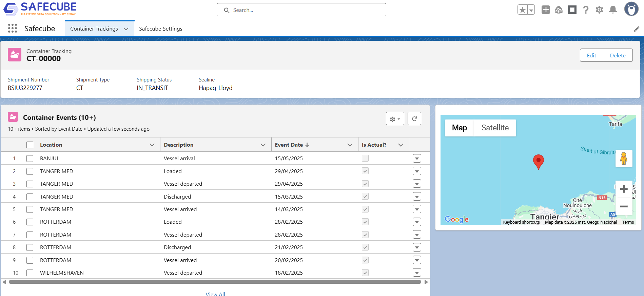644x296 pixels.
Task: Click the Street View pegman icon
Action: [x=624, y=159]
